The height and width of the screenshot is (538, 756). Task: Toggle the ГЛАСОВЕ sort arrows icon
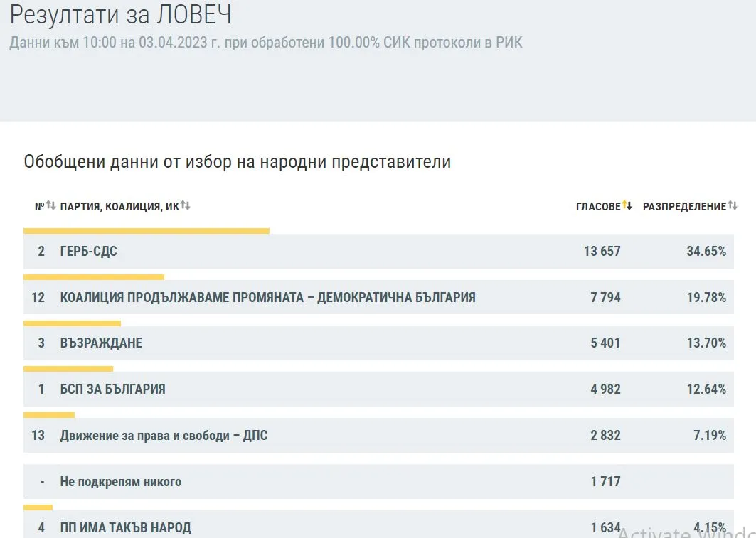click(627, 206)
